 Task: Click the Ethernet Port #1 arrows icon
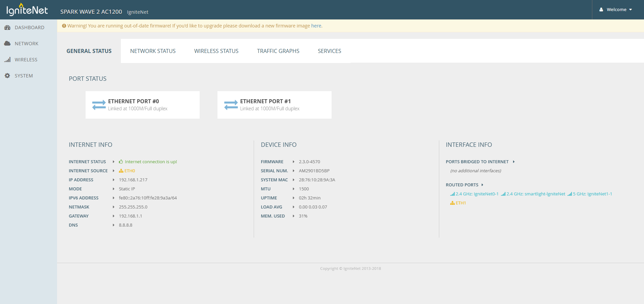pos(231,105)
